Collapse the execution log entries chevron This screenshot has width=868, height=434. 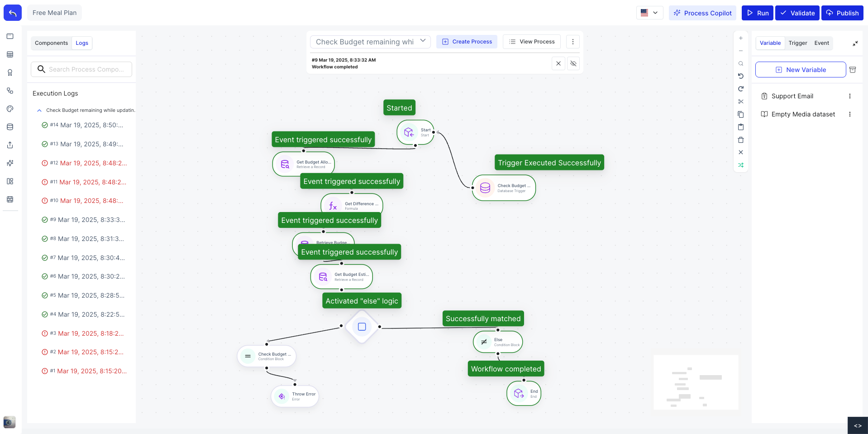pyautogui.click(x=39, y=110)
